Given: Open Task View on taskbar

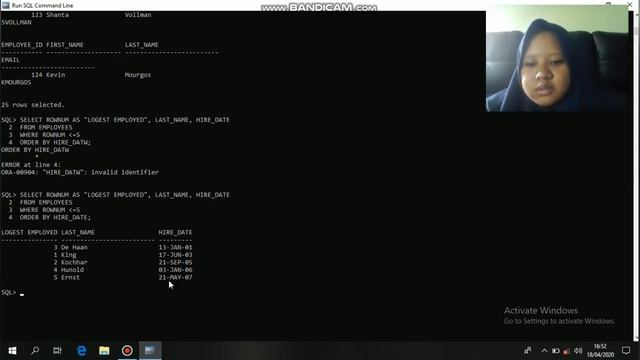Looking at the screenshot, I should 57,351.
